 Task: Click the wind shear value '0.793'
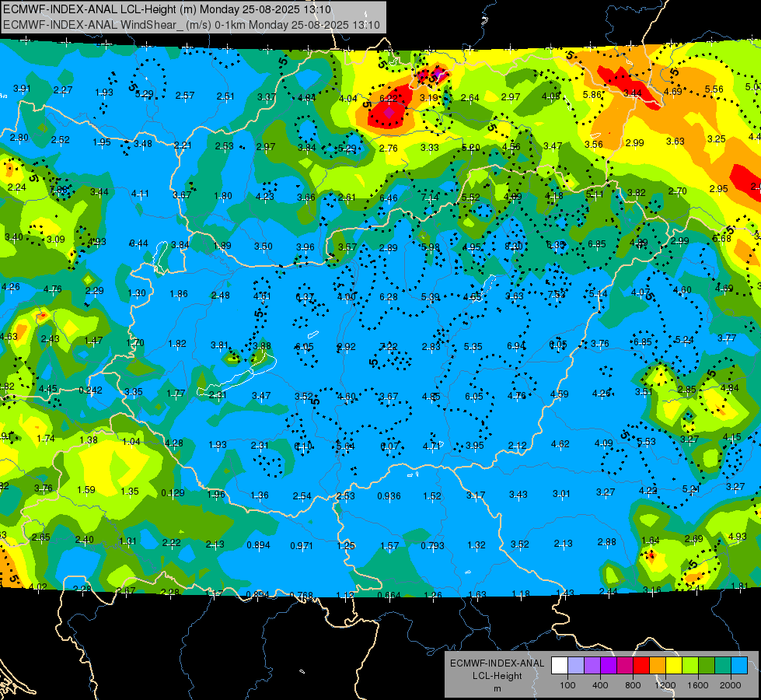(x=432, y=545)
